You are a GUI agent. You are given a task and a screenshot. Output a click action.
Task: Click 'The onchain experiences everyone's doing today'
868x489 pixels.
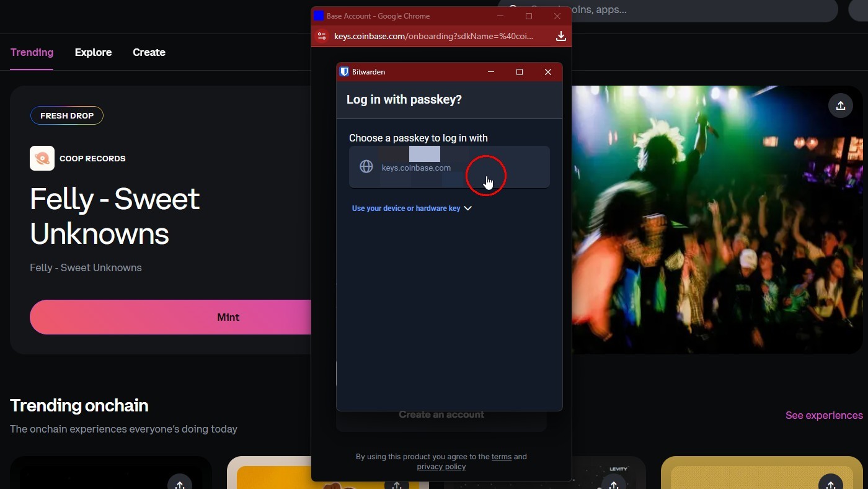tap(123, 429)
